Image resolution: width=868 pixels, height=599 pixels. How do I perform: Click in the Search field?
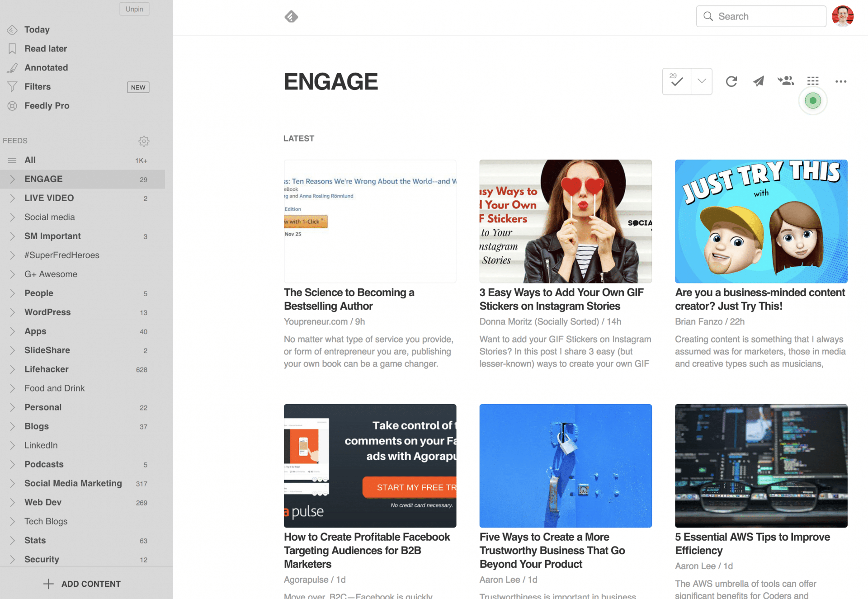pos(761,16)
